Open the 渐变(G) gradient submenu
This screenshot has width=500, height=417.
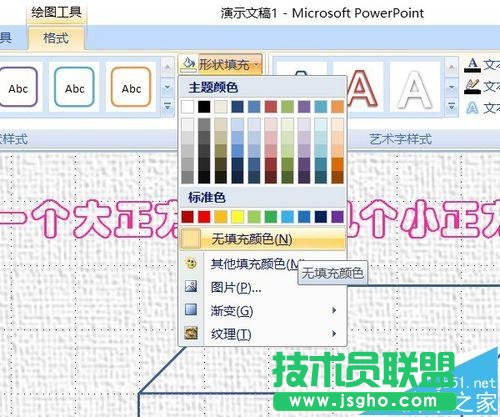[263, 310]
